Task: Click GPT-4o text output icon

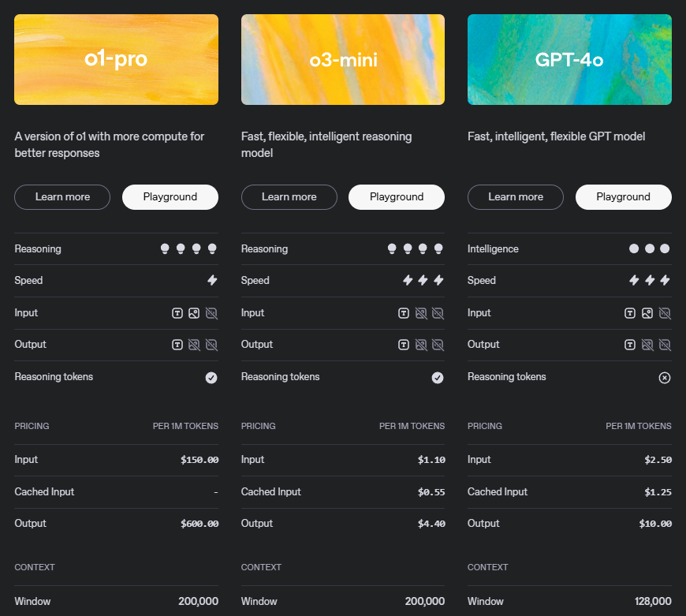Action: (630, 345)
